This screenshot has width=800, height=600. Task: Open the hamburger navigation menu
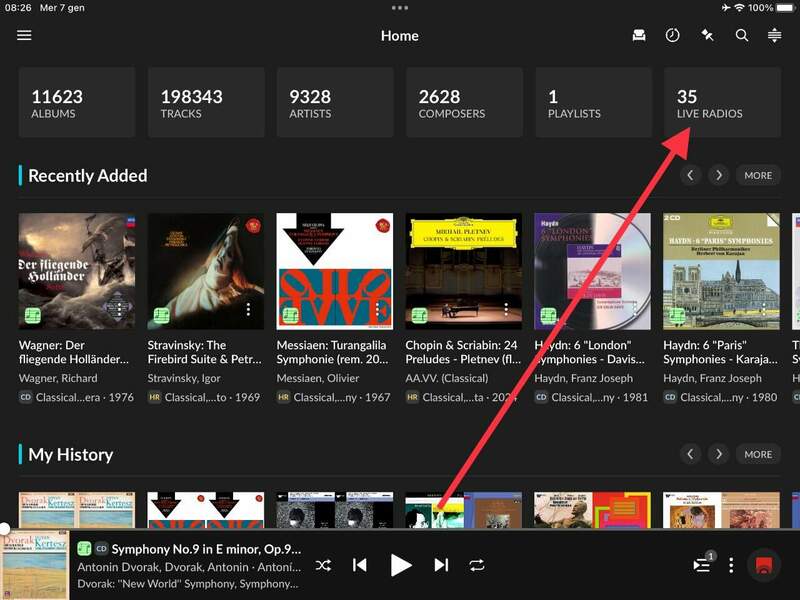coord(24,35)
